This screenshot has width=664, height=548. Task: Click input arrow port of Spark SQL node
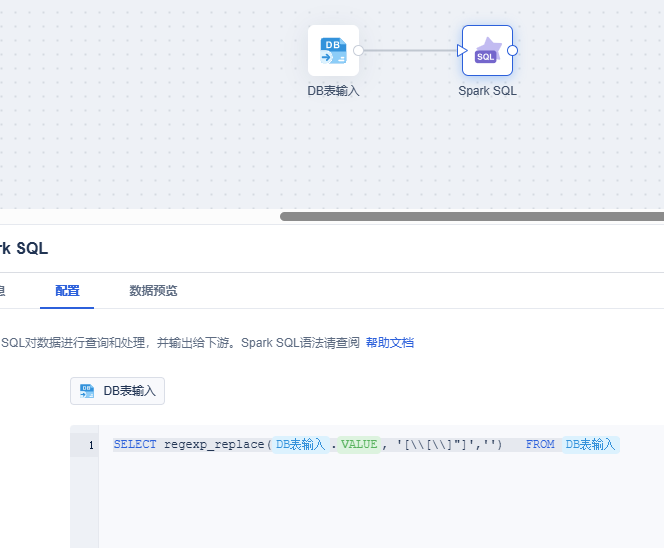click(462, 51)
